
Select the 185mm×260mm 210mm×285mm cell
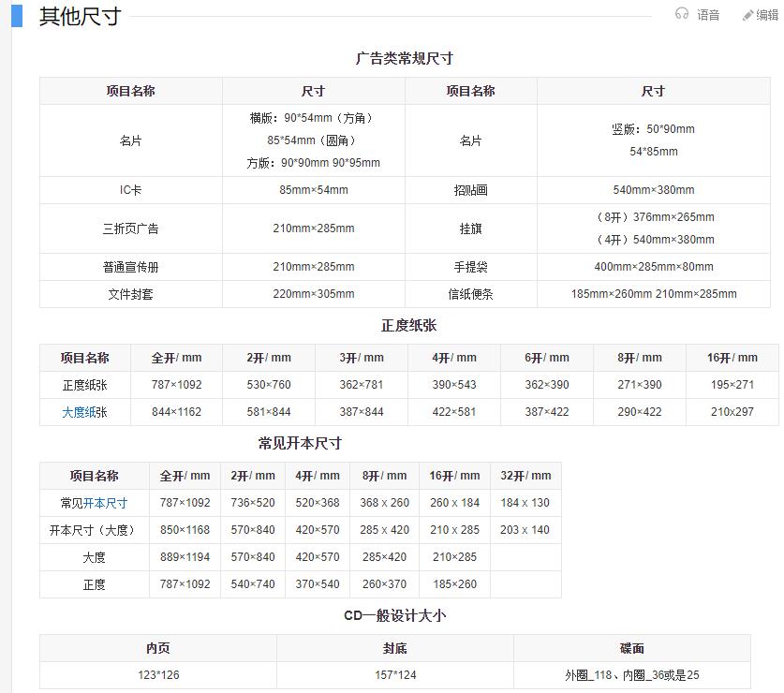coord(654,294)
